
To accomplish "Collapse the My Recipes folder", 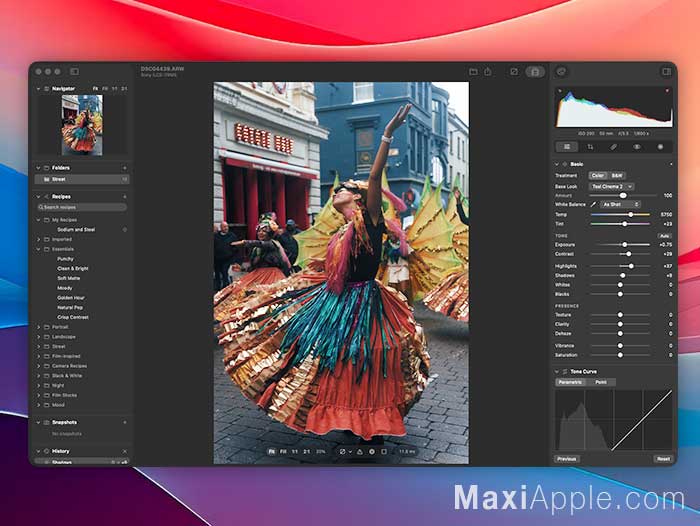I will click(38, 220).
